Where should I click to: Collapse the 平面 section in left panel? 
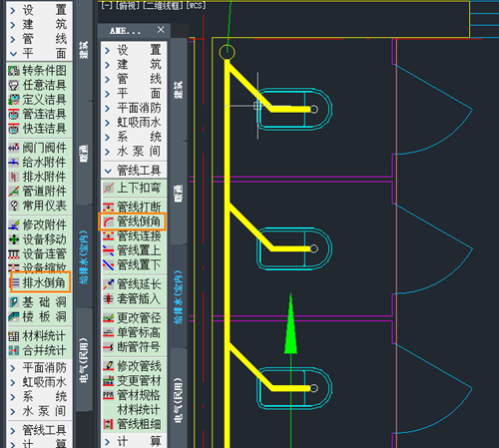[x=39, y=53]
